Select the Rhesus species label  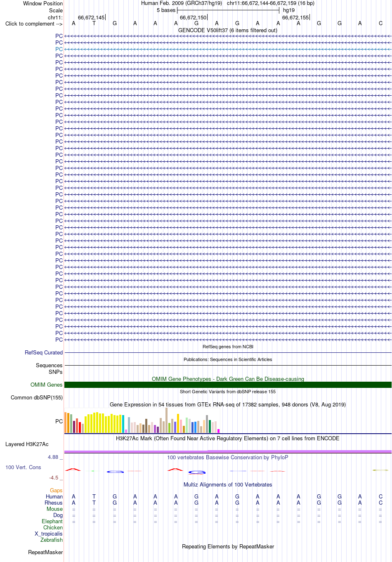[x=54, y=503]
